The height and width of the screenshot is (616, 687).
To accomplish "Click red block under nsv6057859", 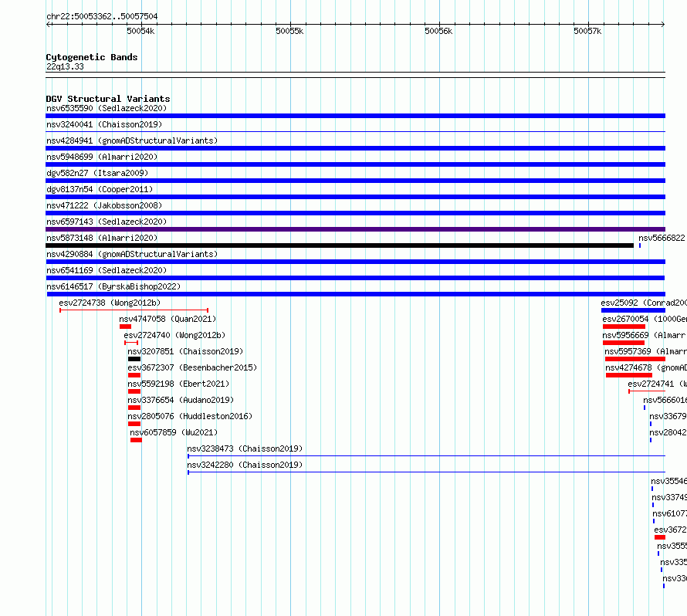I will coord(136,440).
